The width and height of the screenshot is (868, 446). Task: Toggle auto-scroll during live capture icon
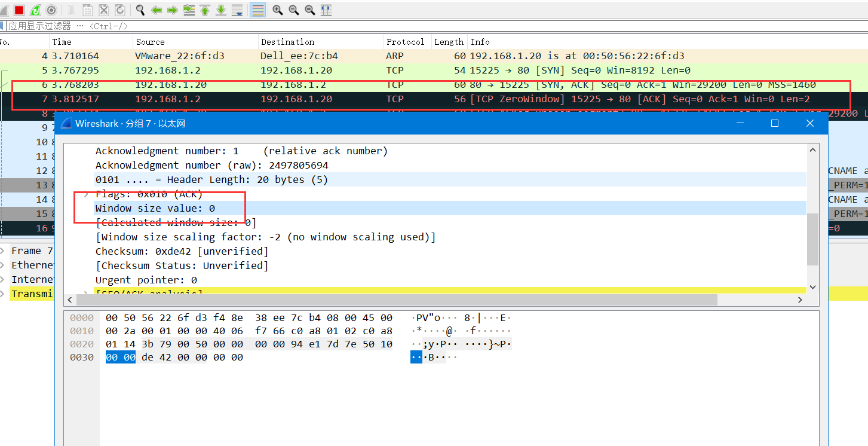click(x=237, y=10)
